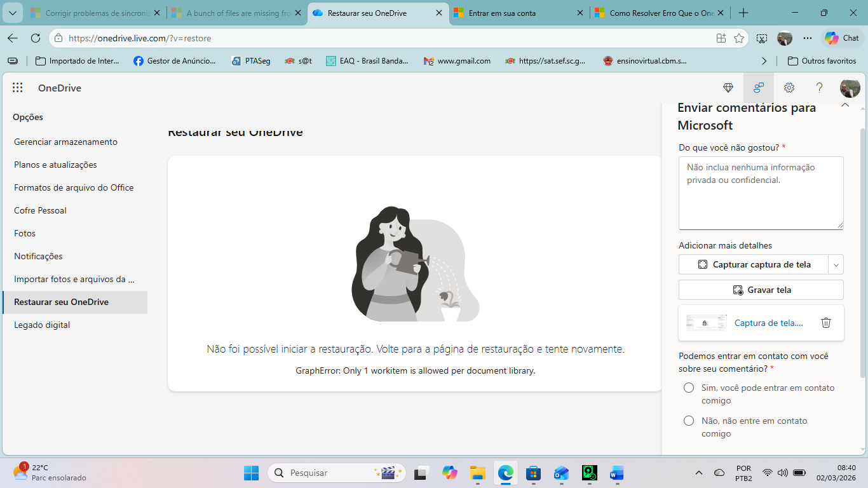Delete the attached Captura de tela
868x488 pixels.
click(826, 323)
